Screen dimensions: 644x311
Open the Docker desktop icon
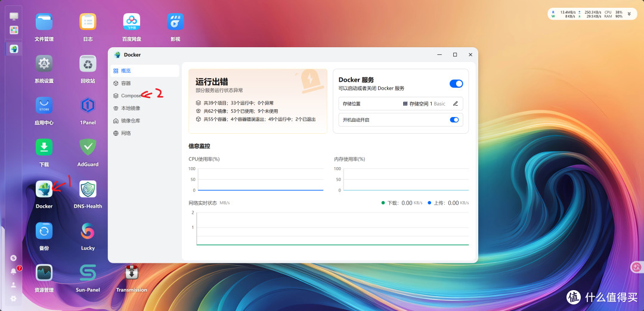(x=44, y=189)
